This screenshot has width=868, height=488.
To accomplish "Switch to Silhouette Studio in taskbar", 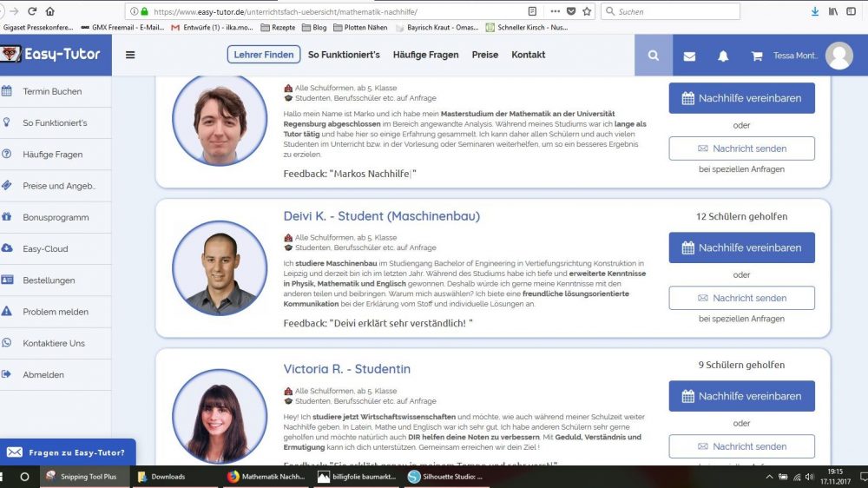I will (446, 477).
